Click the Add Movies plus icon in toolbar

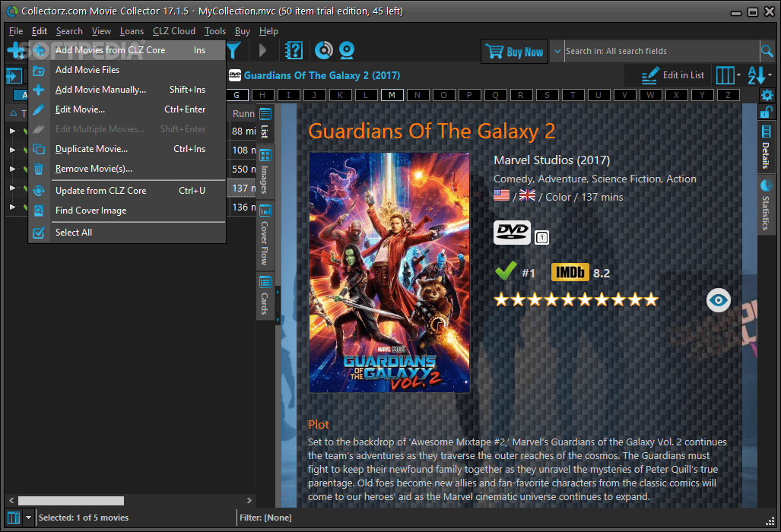pyautogui.click(x=17, y=49)
